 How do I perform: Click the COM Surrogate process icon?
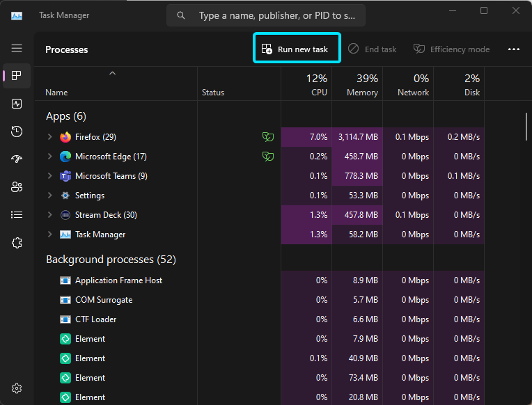coord(65,300)
